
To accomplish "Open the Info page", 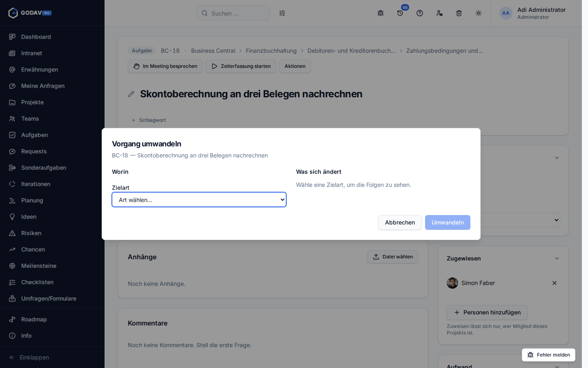I will point(52,336).
